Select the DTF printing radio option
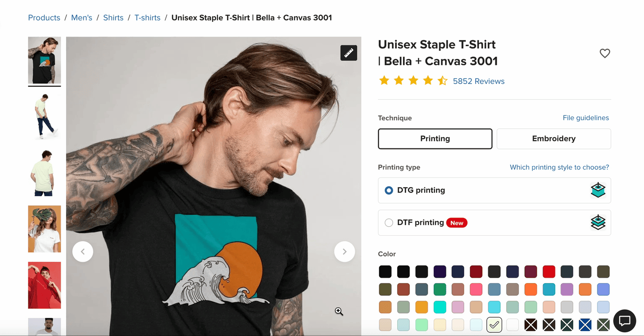Screen dimensions: 644x336 point(389,223)
